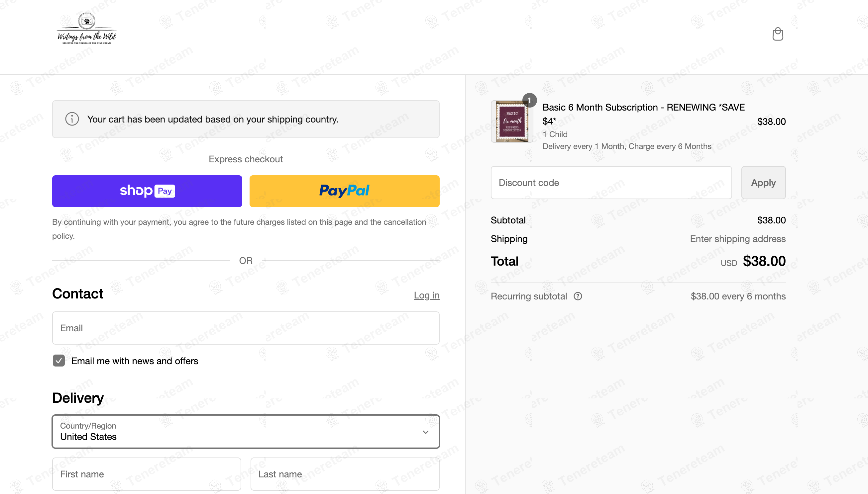Click the Country/Region chevron arrow
Viewport: 868px width, 494px height.
(425, 432)
